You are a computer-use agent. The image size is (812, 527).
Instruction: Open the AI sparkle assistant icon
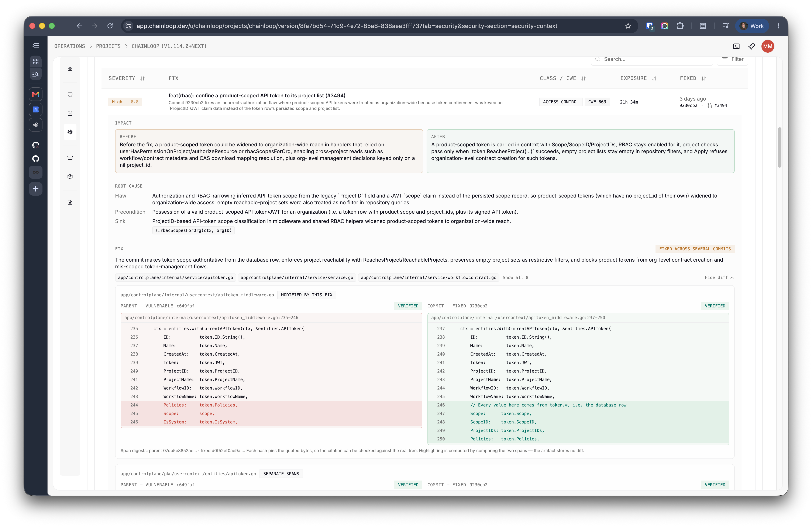[x=752, y=46]
